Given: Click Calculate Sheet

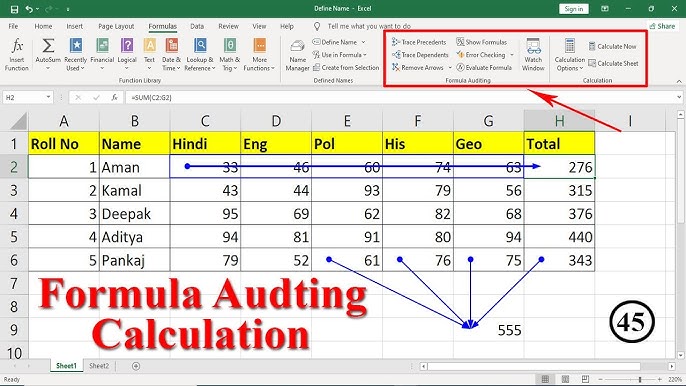Looking at the screenshot, I should [x=613, y=63].
